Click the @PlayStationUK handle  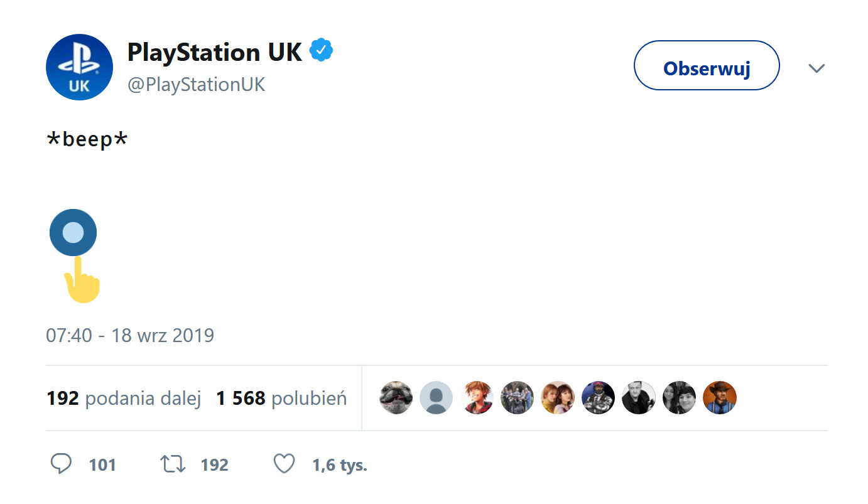[195, 84]
